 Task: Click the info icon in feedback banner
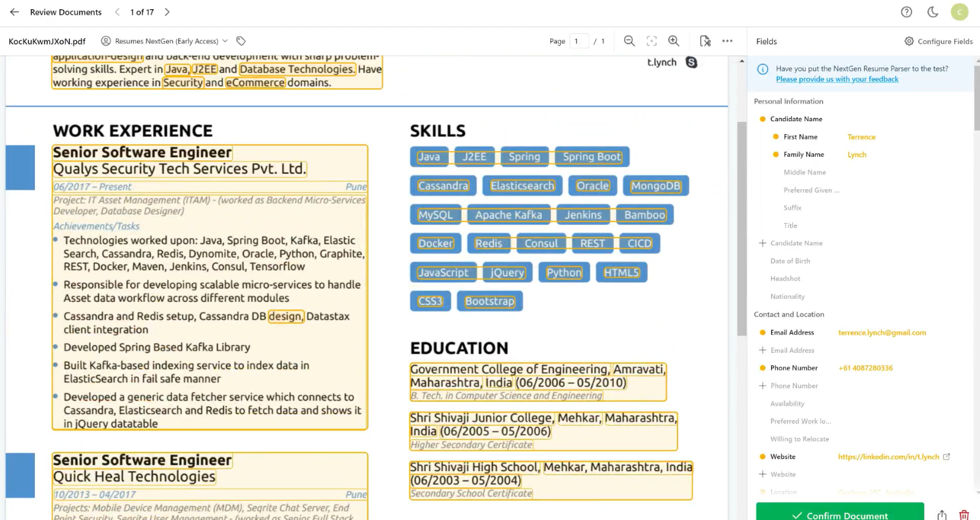pyautogui.click(x=763, y=69)
